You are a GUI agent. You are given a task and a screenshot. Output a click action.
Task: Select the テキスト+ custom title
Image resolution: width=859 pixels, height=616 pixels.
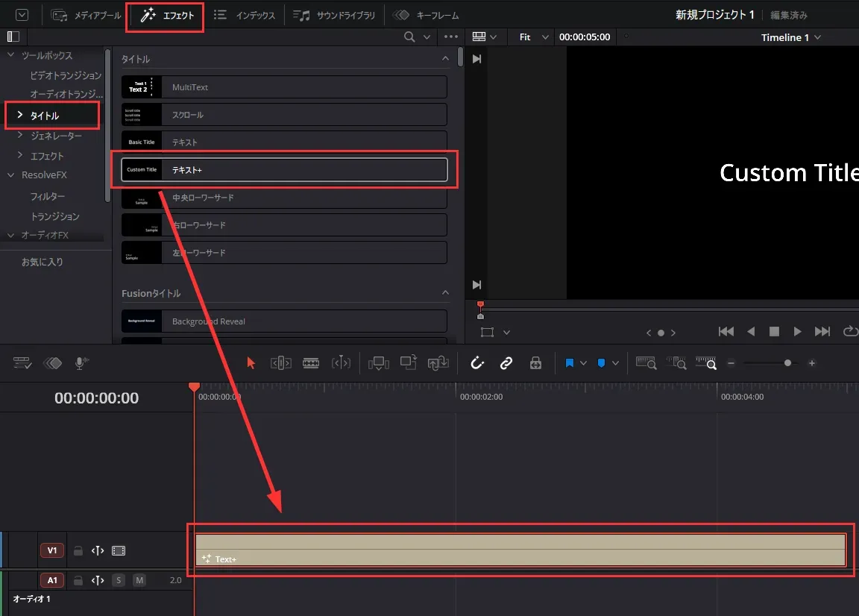pyautogui.click(x=284, y=170)
